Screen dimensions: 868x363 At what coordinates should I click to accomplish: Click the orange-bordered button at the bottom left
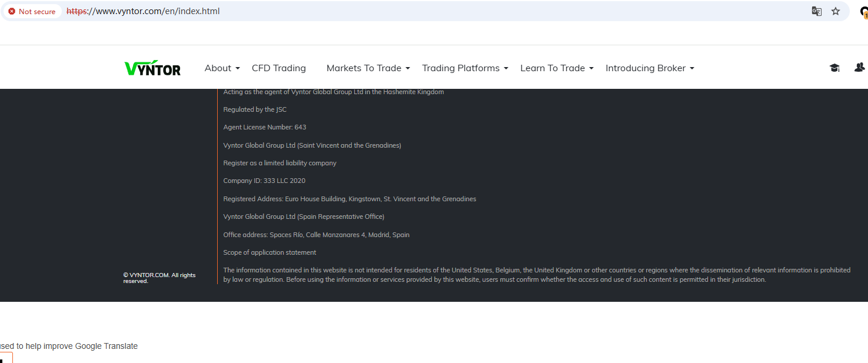[5, 358]
